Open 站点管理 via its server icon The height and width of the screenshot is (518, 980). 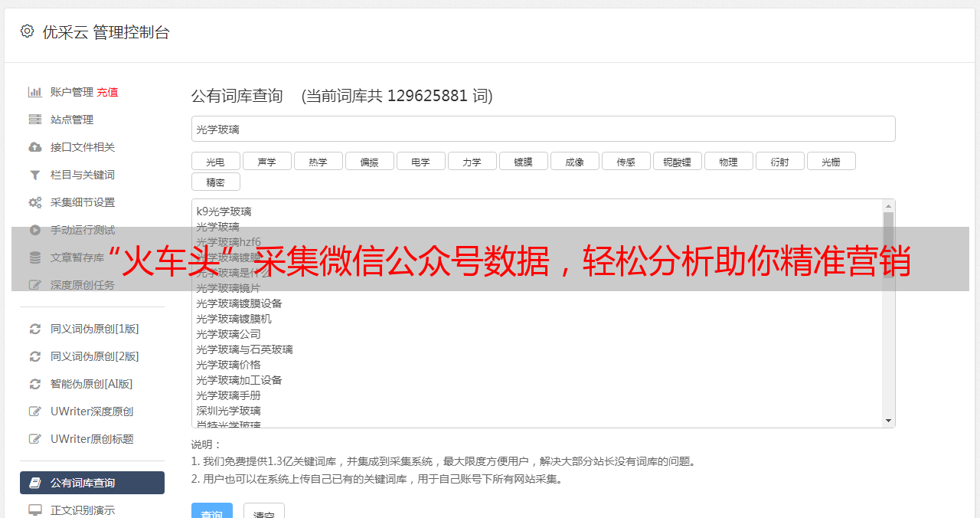tap(35, 120)
